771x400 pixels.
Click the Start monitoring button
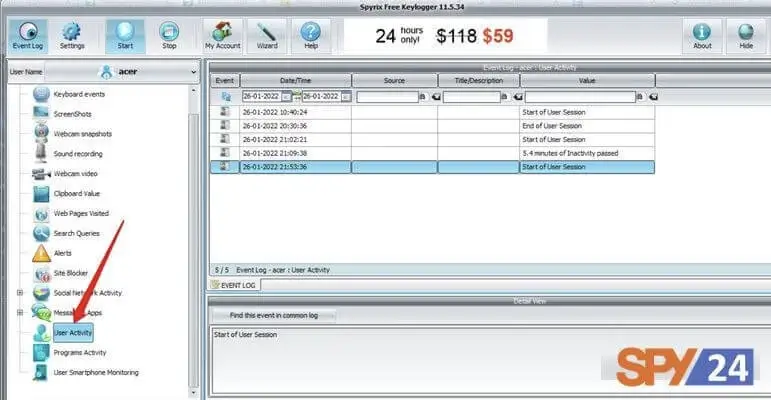point(125,36)
